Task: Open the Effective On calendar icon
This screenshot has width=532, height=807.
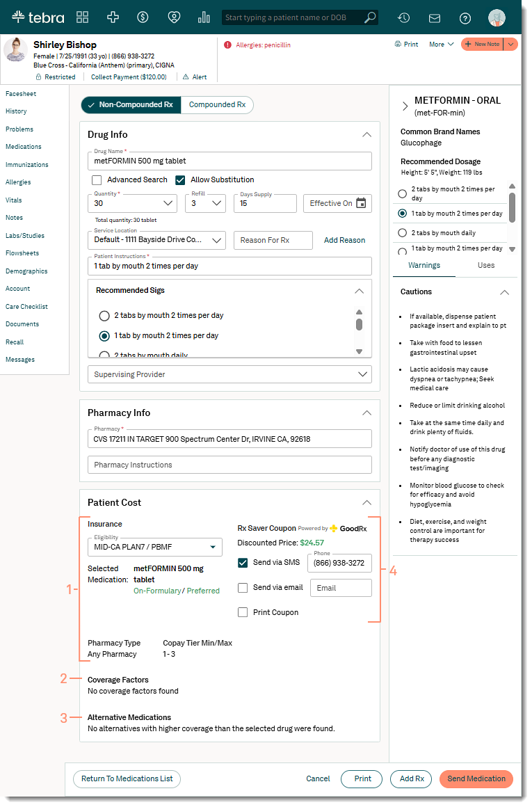Action: click(361, 203)
